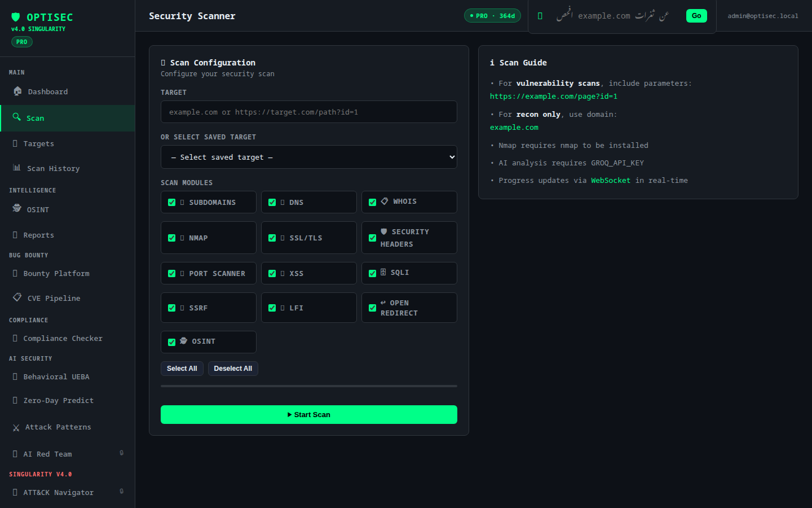The width and height of the screenshot is (812, 508).
Task: Open the Select saved target dropdown
Action: coord(309,157)
